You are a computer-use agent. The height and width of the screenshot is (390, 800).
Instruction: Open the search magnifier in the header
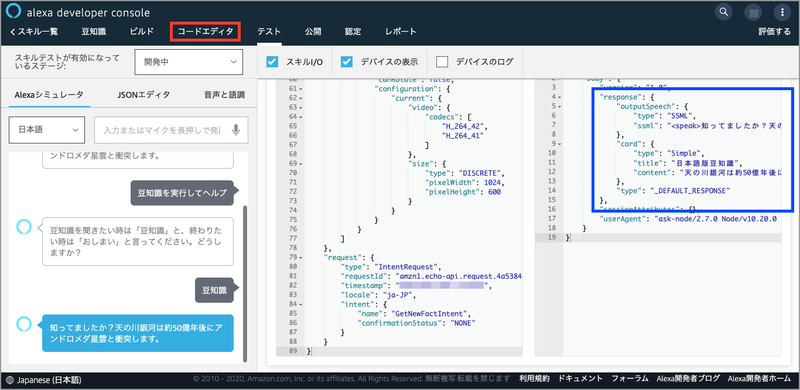tap(723, 12)
